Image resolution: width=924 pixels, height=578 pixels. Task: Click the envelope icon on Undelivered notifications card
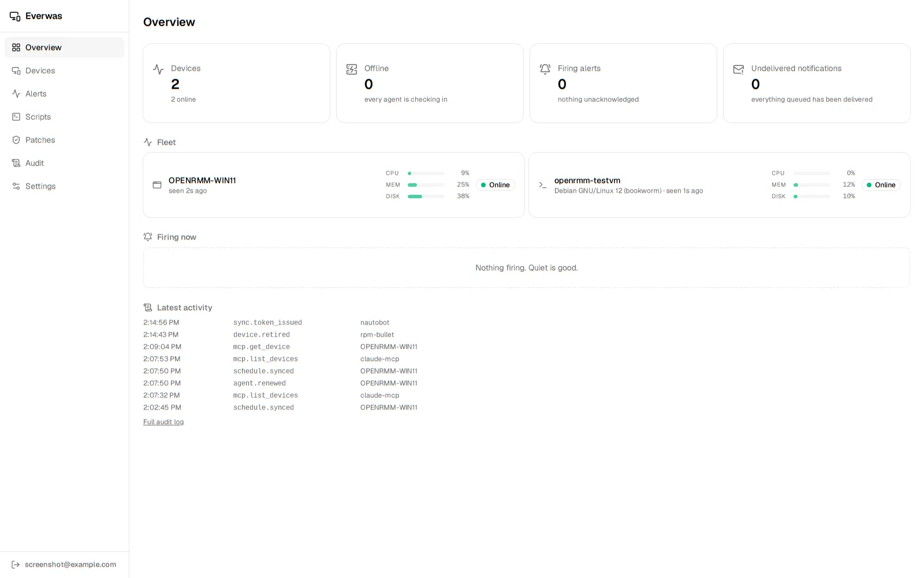[x=739, y=69]
